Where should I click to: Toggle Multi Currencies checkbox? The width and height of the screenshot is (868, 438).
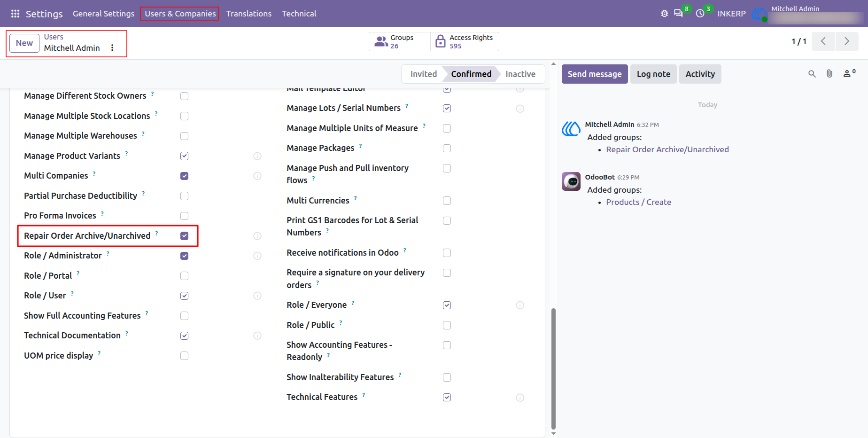(x=447, y=201)
